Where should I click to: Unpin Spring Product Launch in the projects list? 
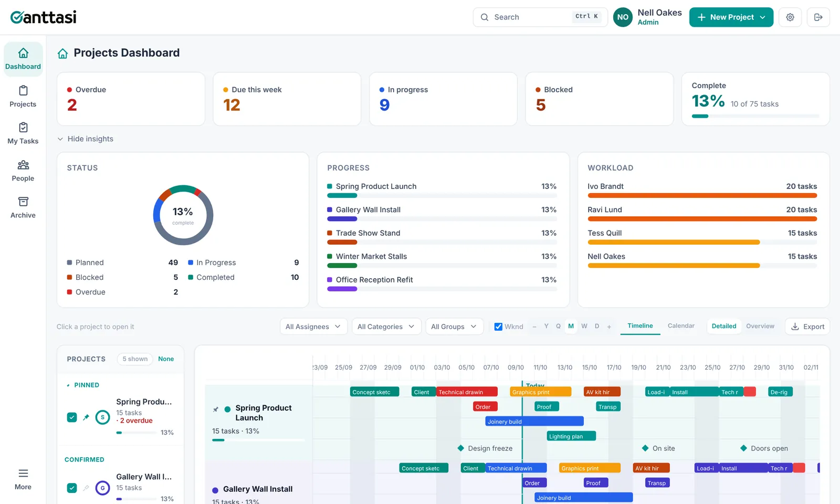(x=86, y=417)
